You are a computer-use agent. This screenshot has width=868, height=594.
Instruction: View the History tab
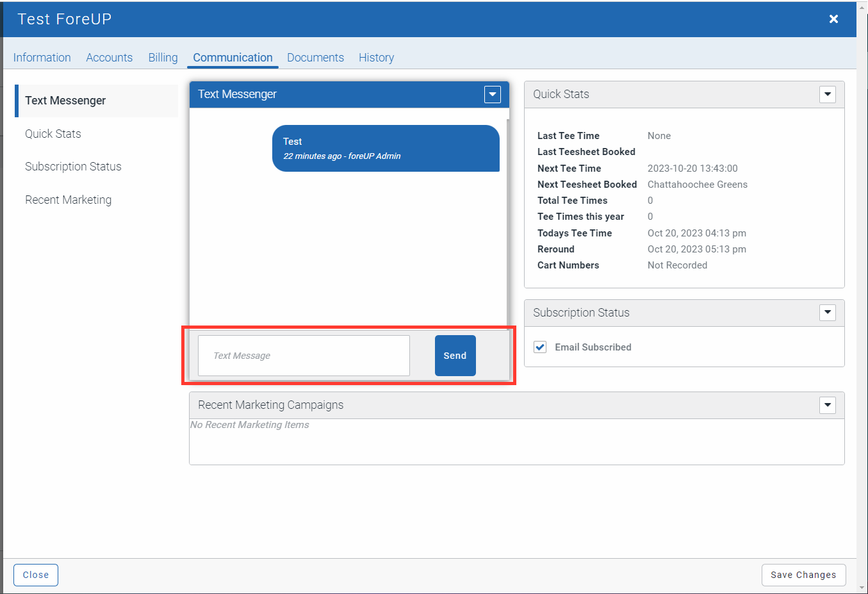click(x=376, y=58)
